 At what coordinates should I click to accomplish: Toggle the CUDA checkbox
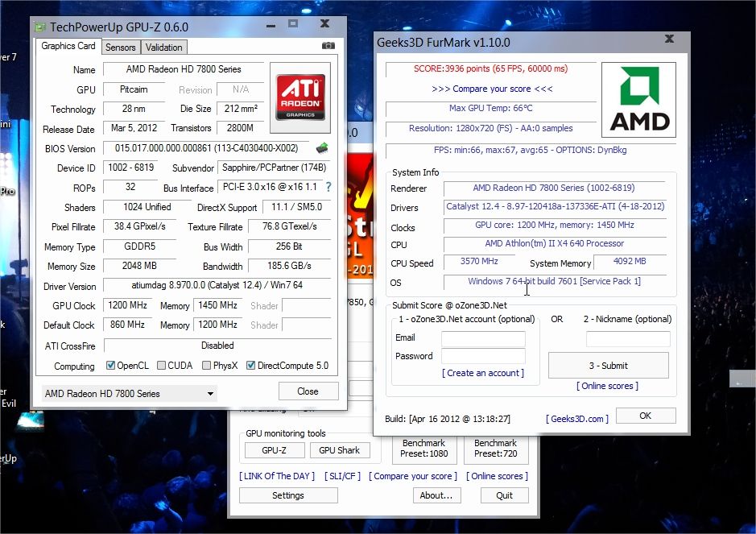(x=162, y=365)
